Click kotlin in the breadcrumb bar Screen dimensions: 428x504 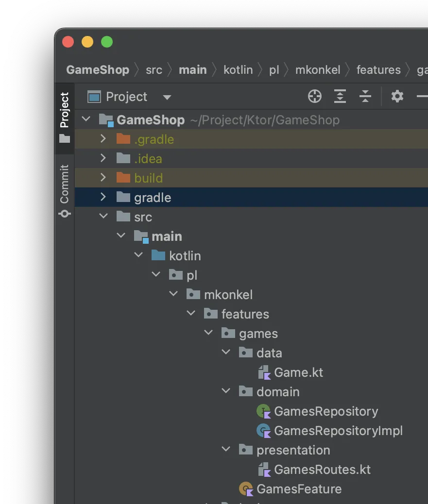(x=238, y=70)
